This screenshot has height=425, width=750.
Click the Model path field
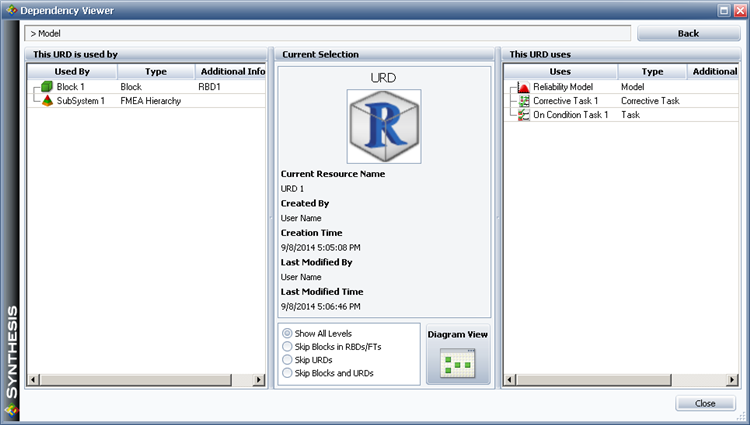(328, 33)
